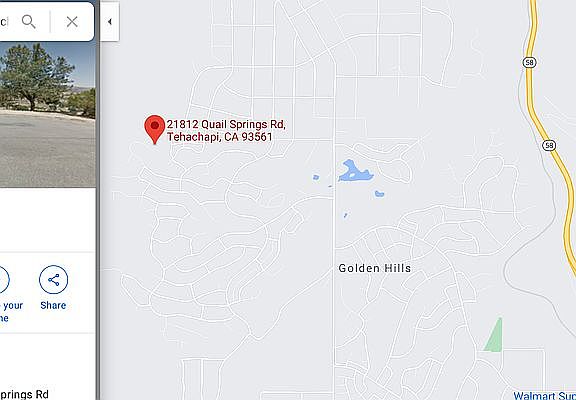Click the circular Share icon
This screenshot has width=576, height=400.
(x=54, y=280)
